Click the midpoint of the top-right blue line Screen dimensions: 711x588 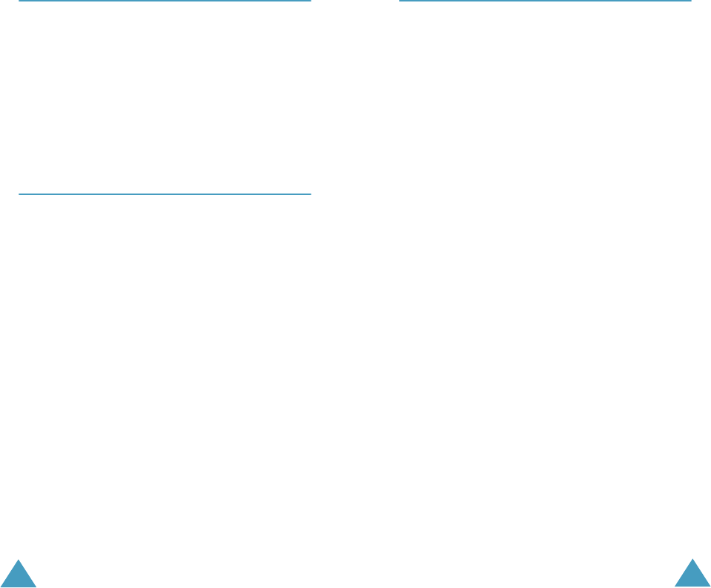pos(545,1)
